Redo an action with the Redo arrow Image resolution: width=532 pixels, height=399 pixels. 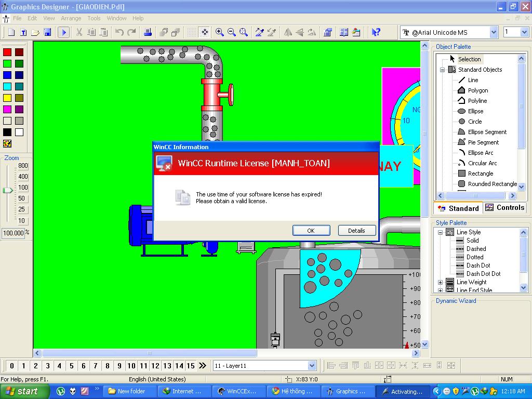tap(131, 33)
